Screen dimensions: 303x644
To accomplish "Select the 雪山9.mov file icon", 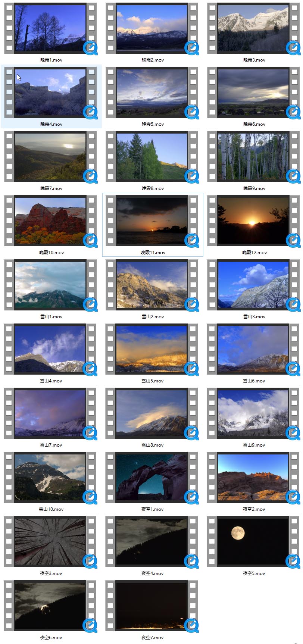I will (x=253, y=413).
